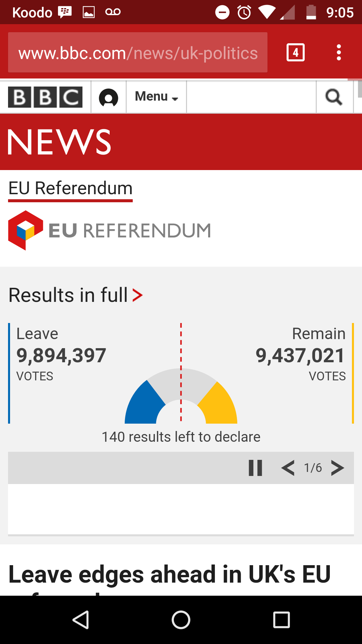The image size is (362, 644).
Task: Go to the previous results slide
Action: pyautogui.click(x=288, y=468)
